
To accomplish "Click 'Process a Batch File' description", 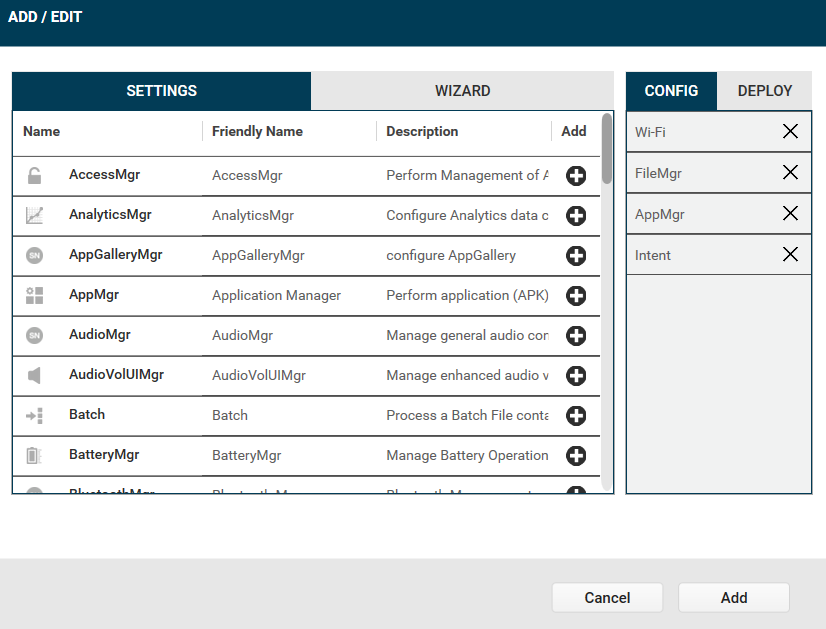I will (467, 416).
